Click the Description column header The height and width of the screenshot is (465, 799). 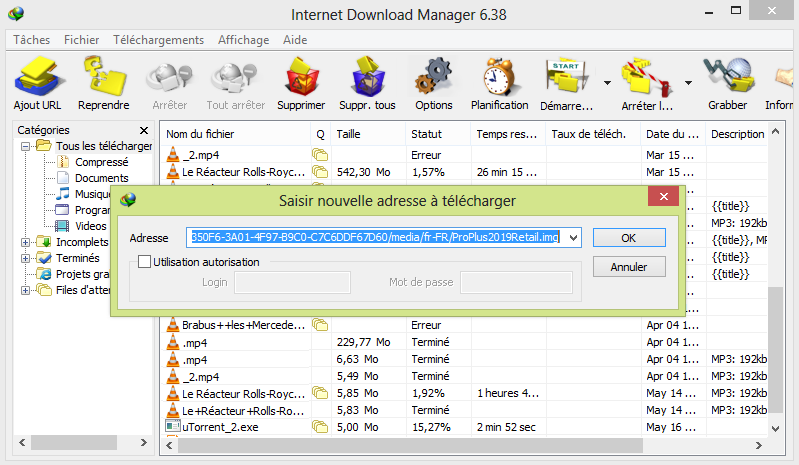(737, 134)
